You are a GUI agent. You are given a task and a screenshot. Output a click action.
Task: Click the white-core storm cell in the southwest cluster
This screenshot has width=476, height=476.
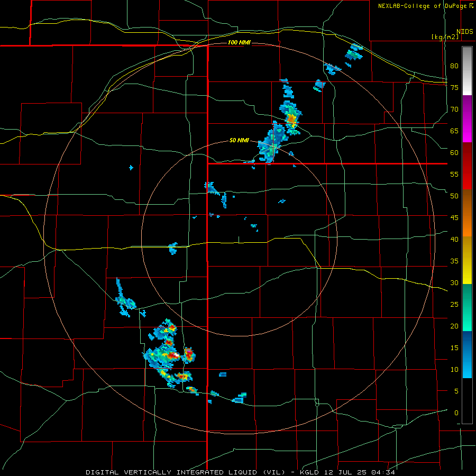(176, 354)
